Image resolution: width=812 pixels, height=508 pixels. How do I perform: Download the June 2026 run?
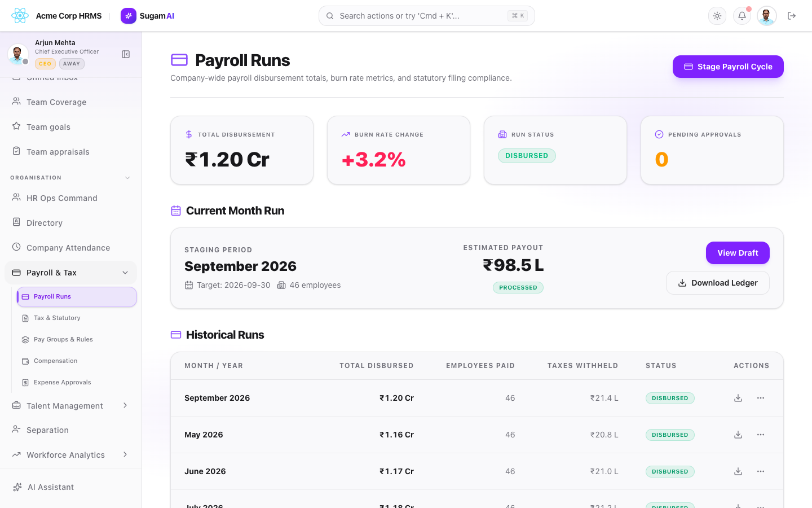(x=738, y=471)
